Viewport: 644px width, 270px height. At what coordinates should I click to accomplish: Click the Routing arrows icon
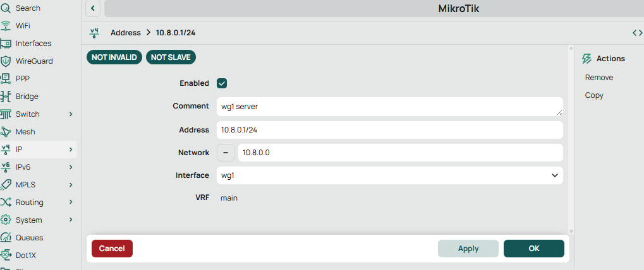[5, 202]
